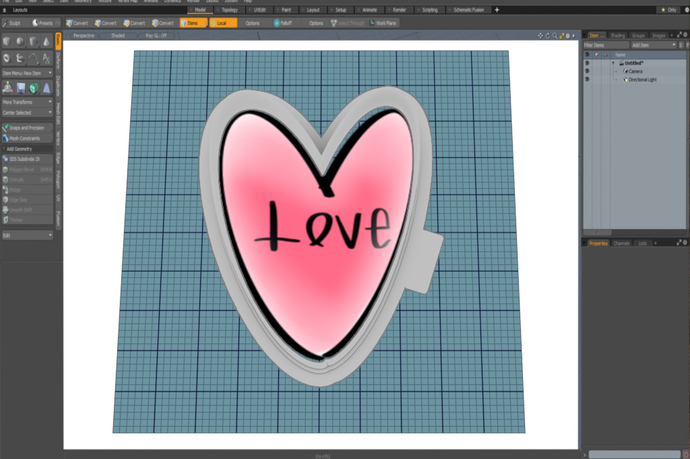Select the Cone primitive tool
The width and height of the screenshot is (690, 459).
pyautogui.click(x=46, y=42)
